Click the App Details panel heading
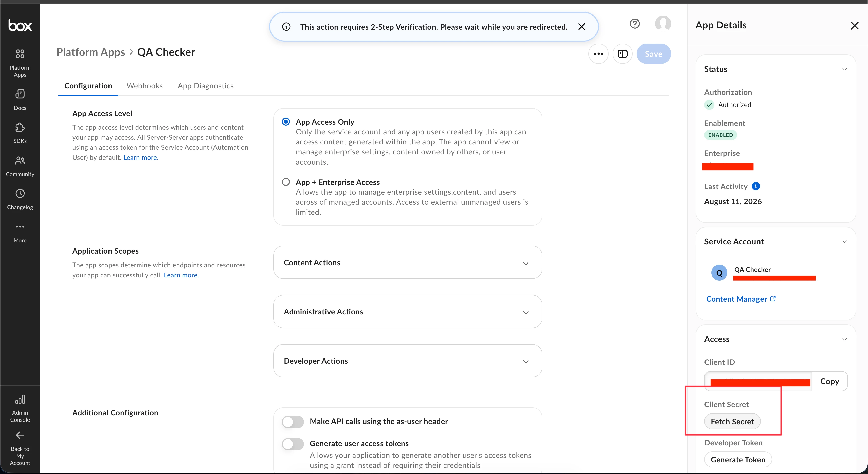The height and width of the screenshot is (474, 868). coord(721,25)
